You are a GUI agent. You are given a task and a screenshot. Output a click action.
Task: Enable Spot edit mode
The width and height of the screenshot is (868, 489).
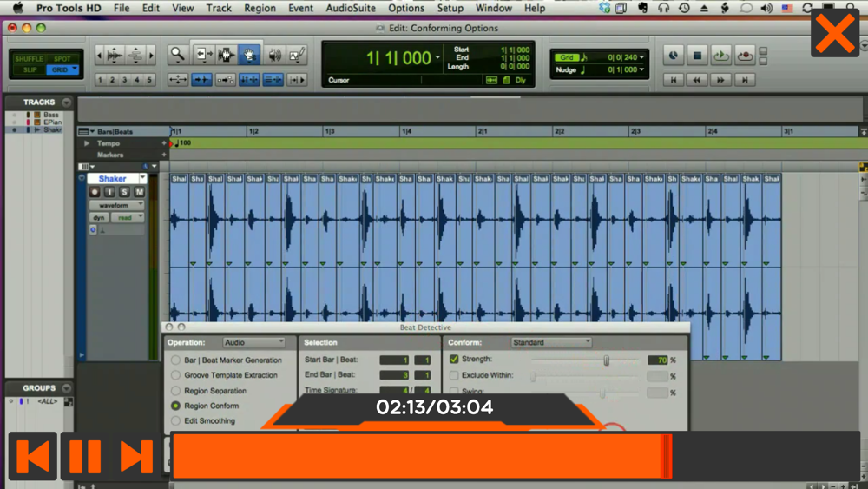pos(62,59)
